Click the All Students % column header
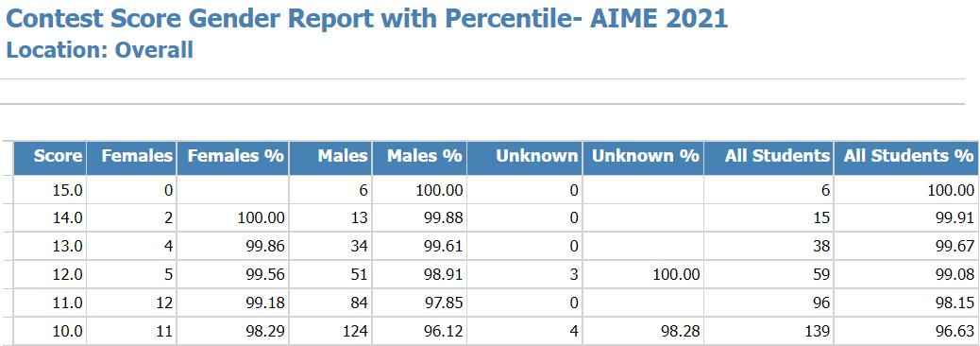Viewport: 980px width, 346px height. tap(905, 158)
